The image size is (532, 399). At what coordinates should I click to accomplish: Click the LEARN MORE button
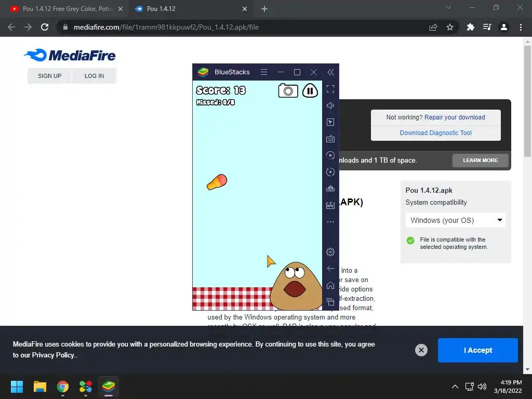click(x=481, y=161)
